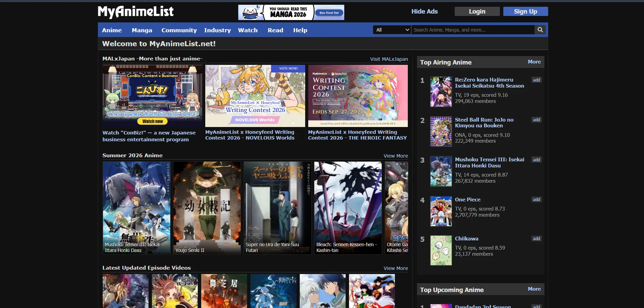Add Chiikawa to list
The width and height of the screenshot is (644, 308).
536,239
